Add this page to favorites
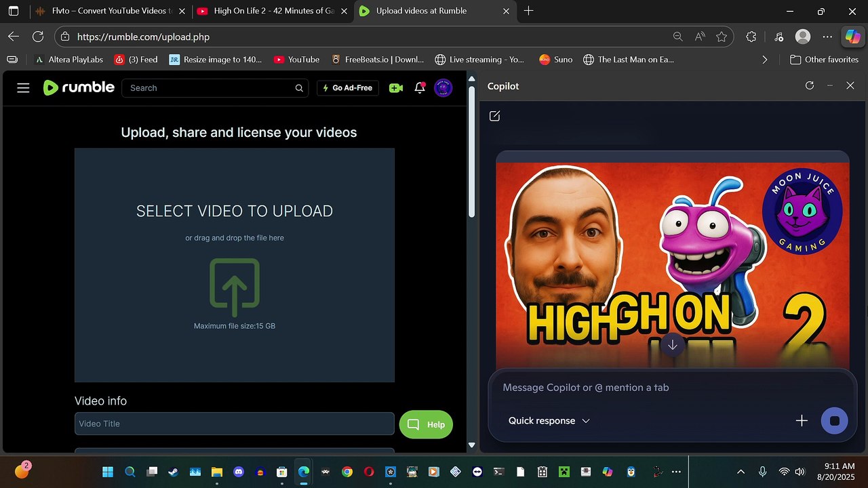 point(722,37)
